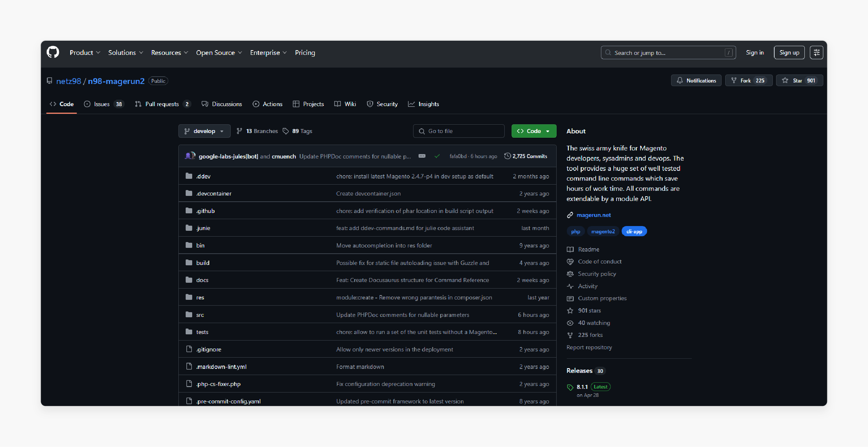This screenshot has width=868, height=447.
Task: Open the Custom properties link
Action: click(602, 298)
